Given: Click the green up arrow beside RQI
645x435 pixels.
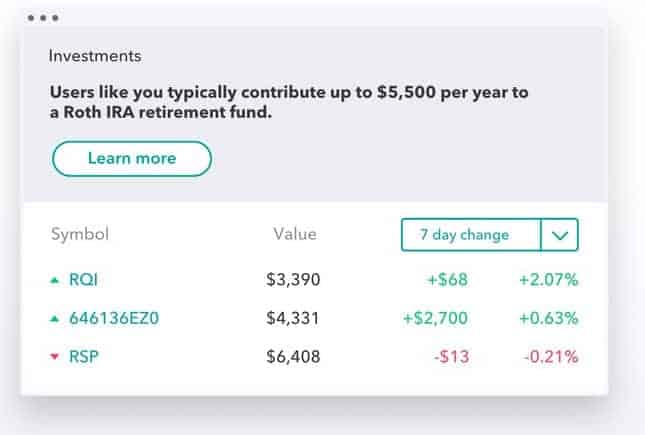Looking at the screenshot, I should 54,281.
